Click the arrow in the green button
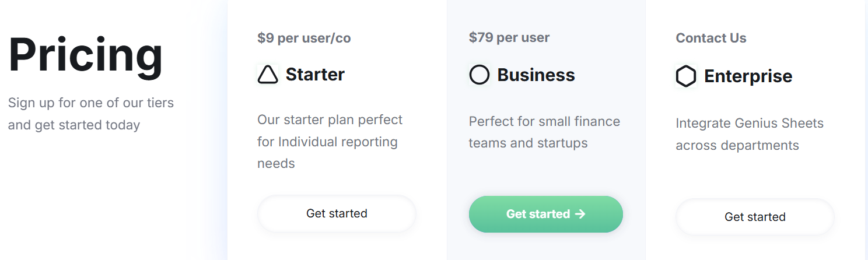The height and width of the screenshot is (260, 868). [580, 214]
